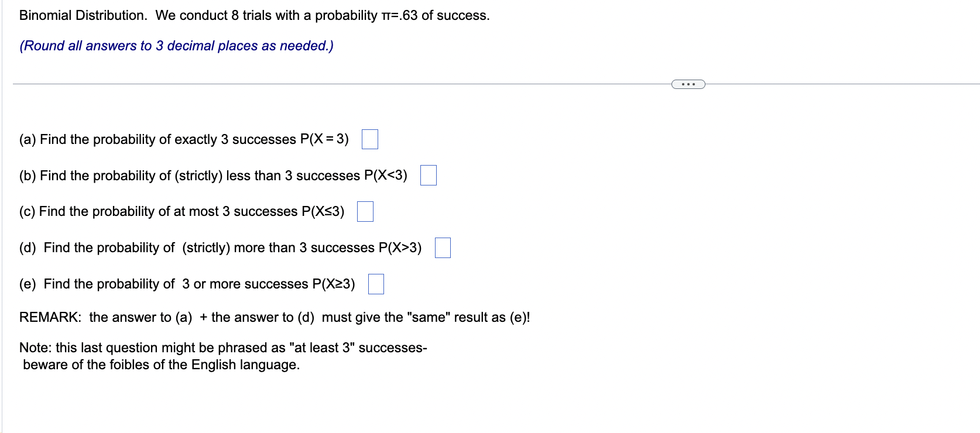
Task: Click part (a) question text
Action: 183,139
